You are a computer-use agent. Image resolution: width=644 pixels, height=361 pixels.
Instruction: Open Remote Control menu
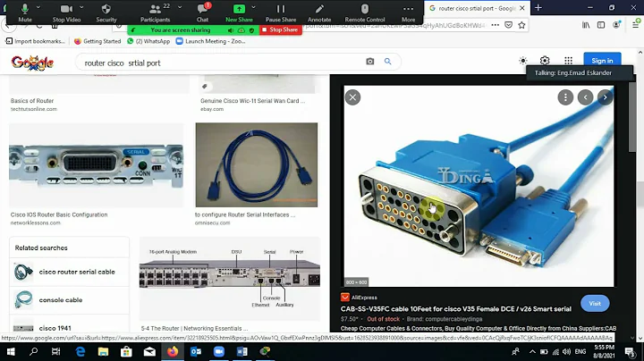click(x=365, y=13)
